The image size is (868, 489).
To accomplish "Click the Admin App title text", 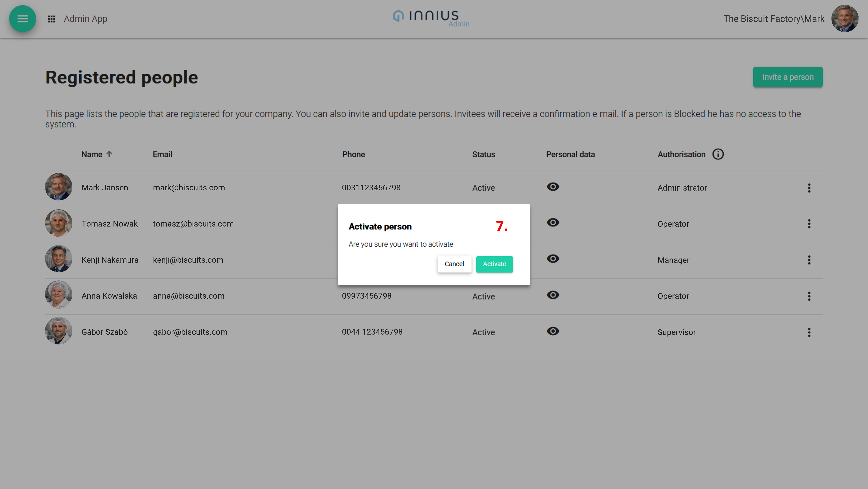I will [86, 19].
